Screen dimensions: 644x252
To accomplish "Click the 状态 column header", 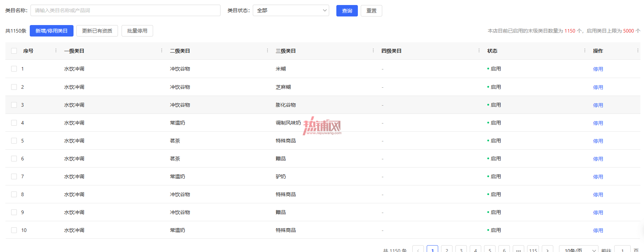I will click(492, 51).
